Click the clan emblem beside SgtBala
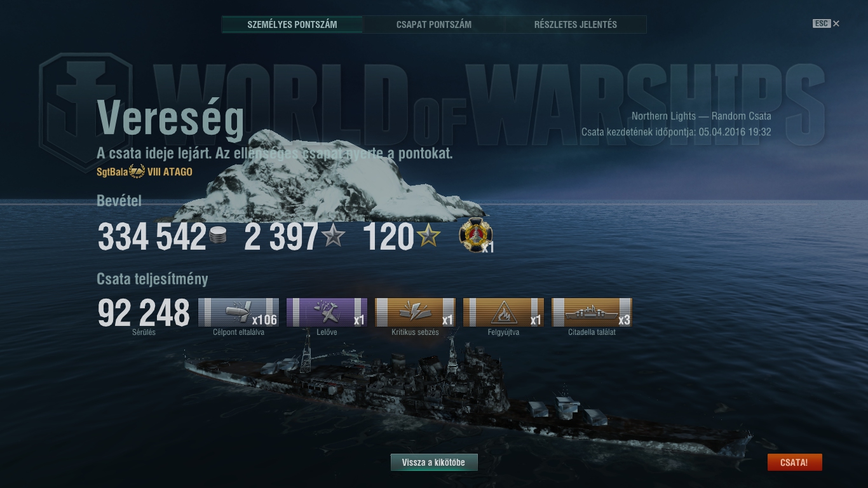The width and height of the screenshot is (868, 488). point(137,172)
